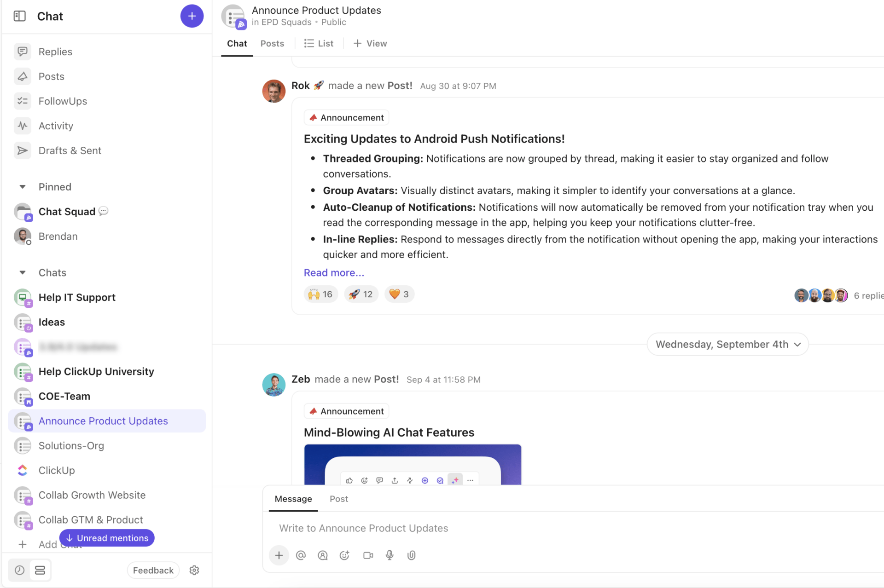
Task: Select the emoji picker icon in composer
Action: tap(344, 555)
